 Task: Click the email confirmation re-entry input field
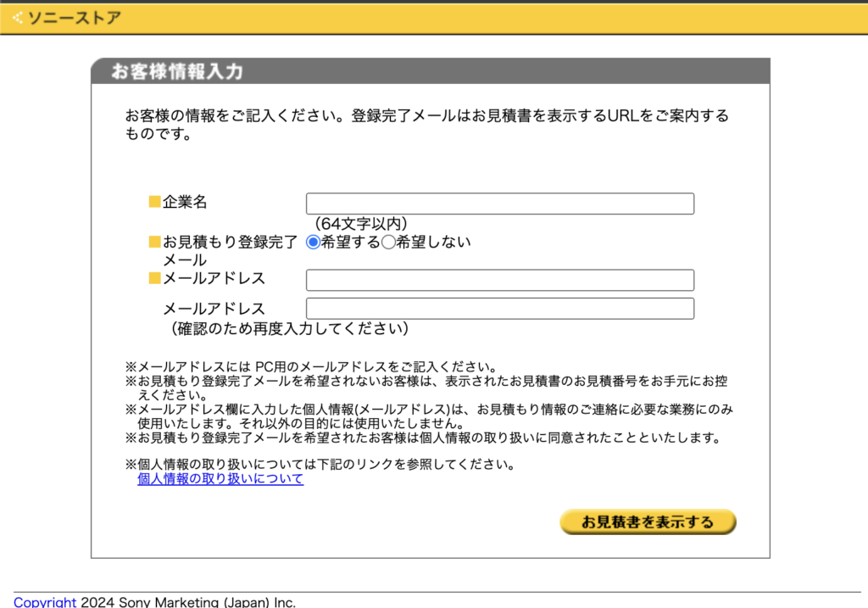(499, 309)
